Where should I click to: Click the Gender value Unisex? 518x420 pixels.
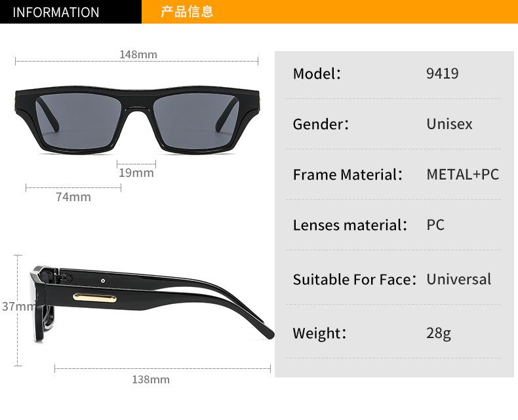click(449, 124)
